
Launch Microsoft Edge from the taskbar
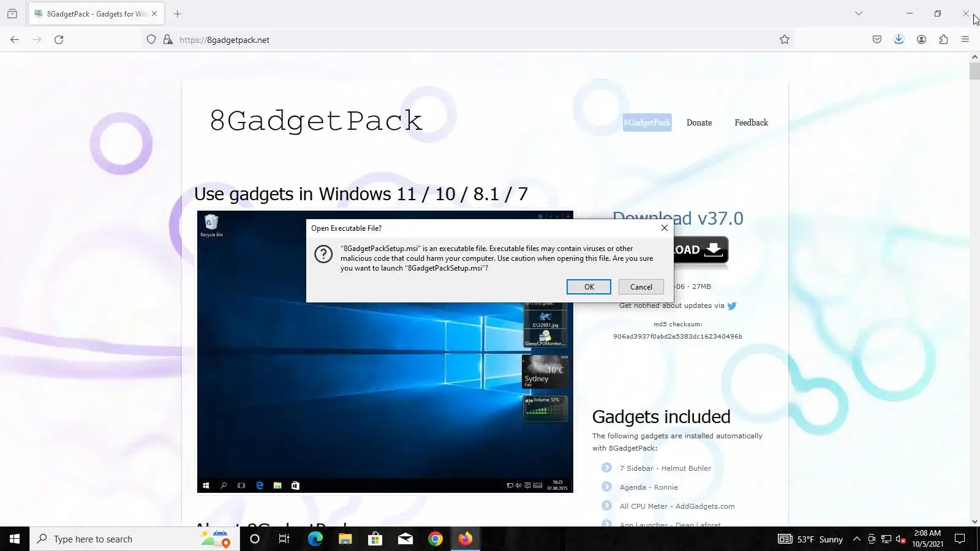coord(315,539)
